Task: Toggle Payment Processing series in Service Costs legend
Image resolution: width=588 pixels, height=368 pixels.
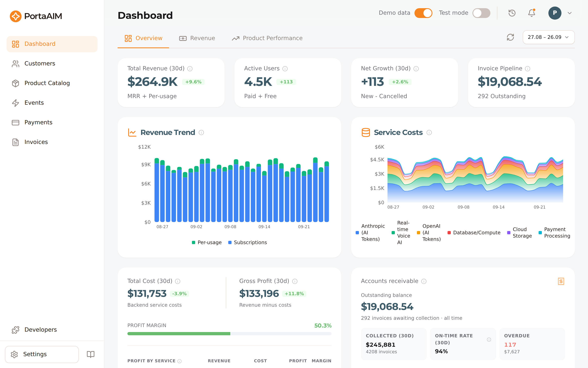Action: (554, 233)
